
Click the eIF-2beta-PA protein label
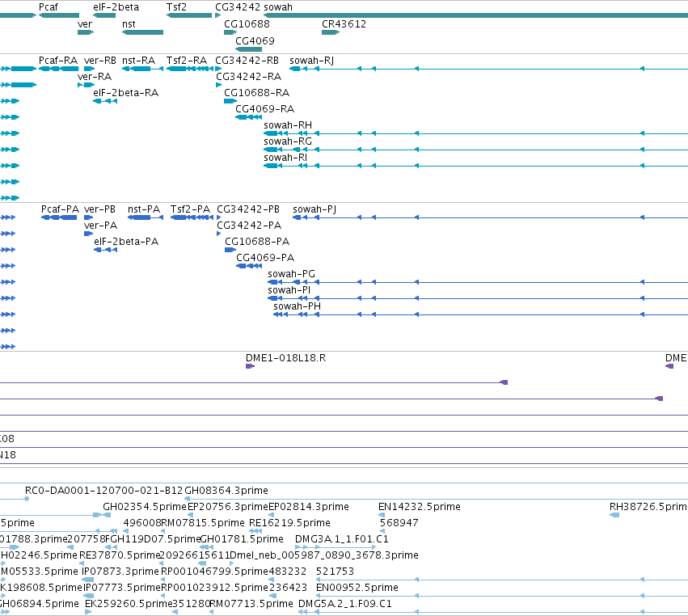[x=126, y=242]
